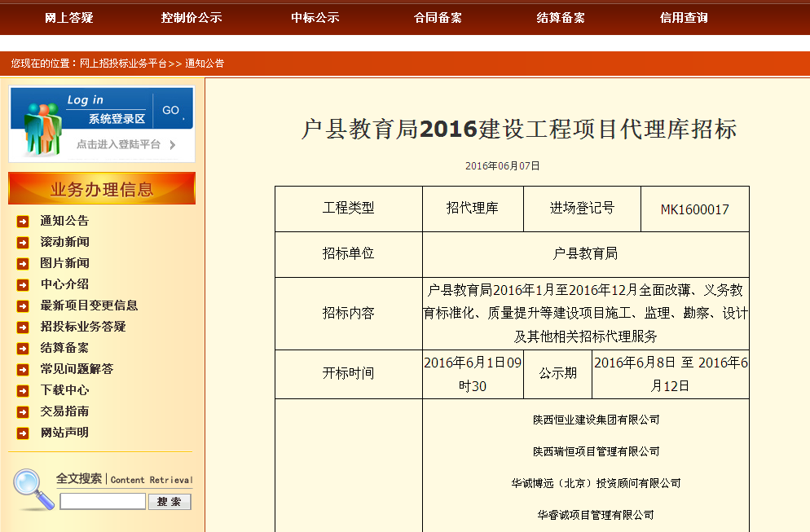This screenshot has height=532, width=810.
Task: Open the 控制价公示 top menu
Action: 191,17
